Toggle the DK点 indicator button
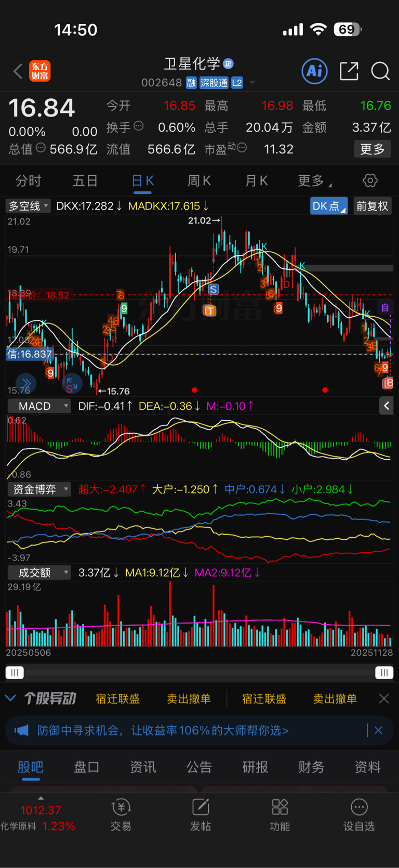The height and width of the screenshot is (868, 399). pyautogui.click(x=329, y=206)
